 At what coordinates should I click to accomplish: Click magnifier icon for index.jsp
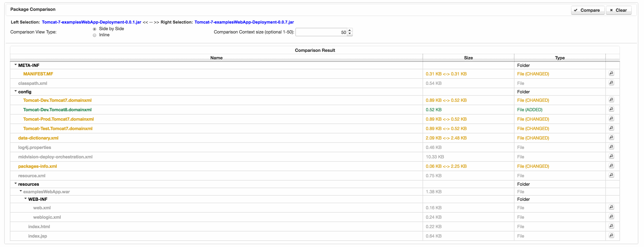click(611, 235)
